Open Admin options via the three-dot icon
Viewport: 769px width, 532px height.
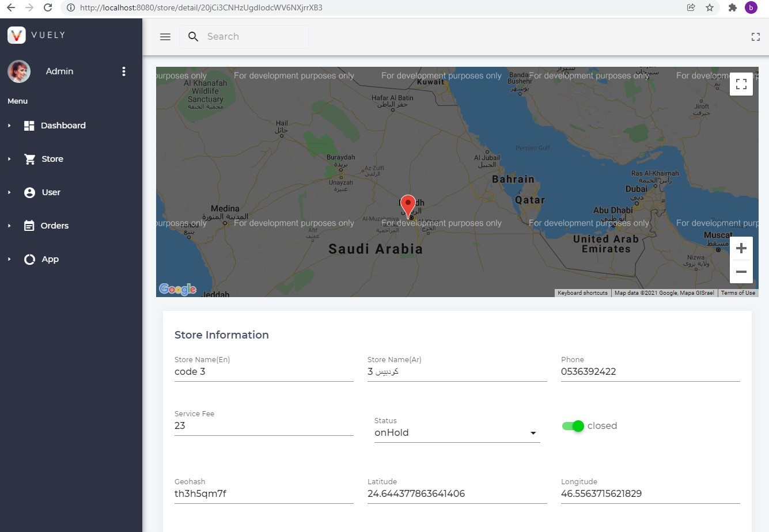click(123, 71)
